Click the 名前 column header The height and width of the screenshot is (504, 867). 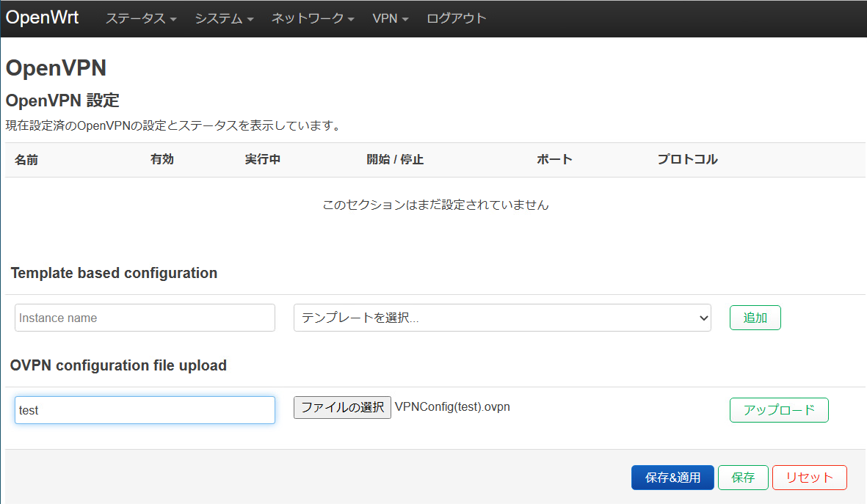point(26,160)
